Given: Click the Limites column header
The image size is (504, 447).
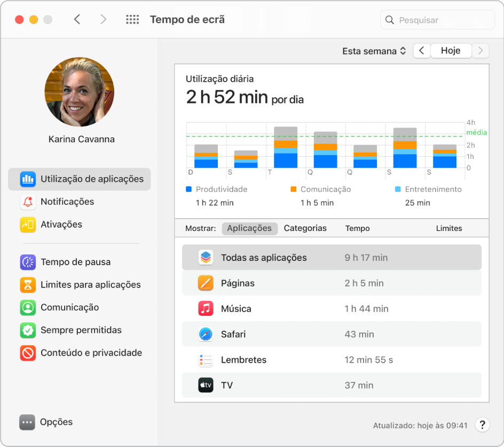Looking at the screenshot, I should click(449, 228).
